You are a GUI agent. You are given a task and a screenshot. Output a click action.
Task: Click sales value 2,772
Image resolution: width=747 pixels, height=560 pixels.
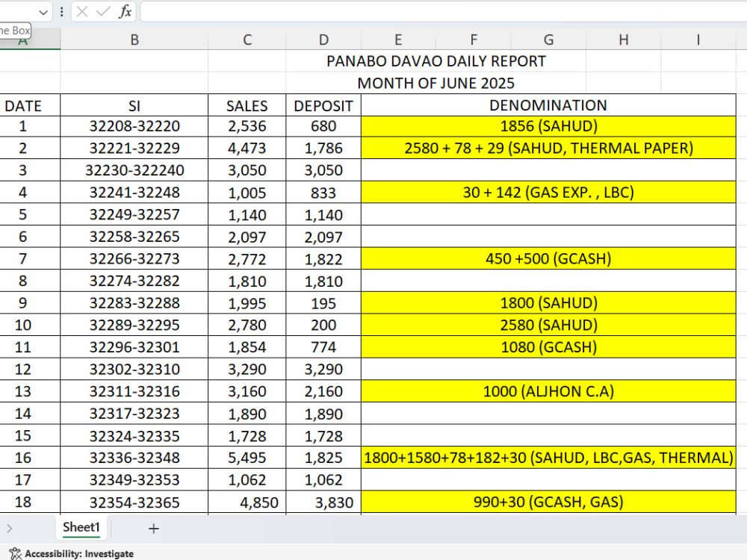[x=247, y=259]
